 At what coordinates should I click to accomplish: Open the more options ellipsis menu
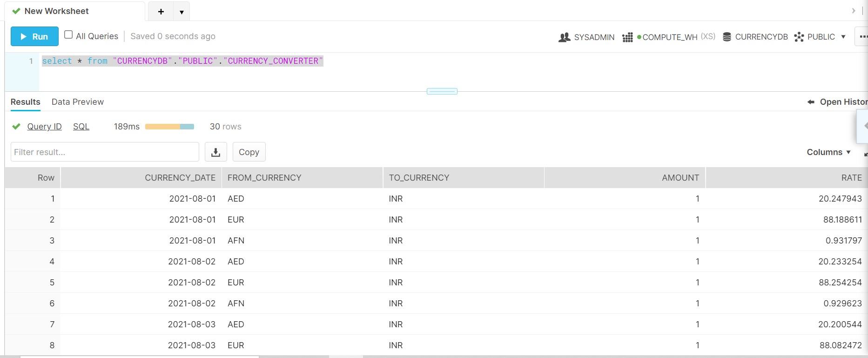(862, 36)
